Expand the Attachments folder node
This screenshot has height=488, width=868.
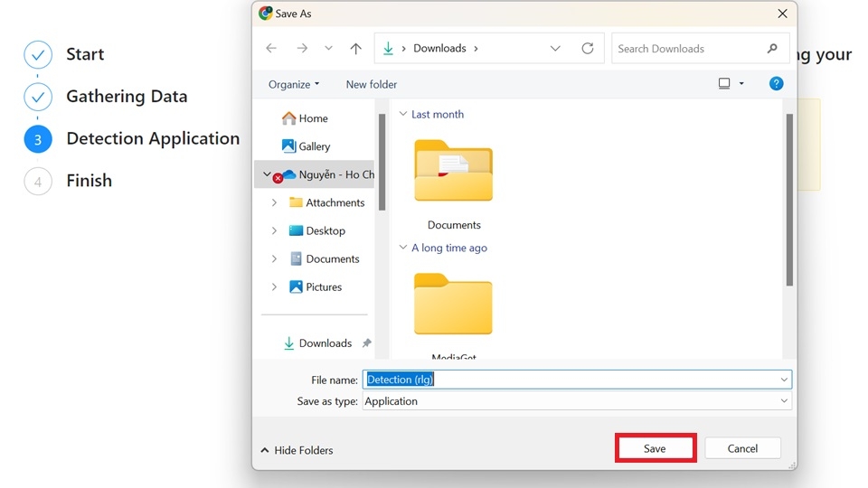click(x=274, y=202)
